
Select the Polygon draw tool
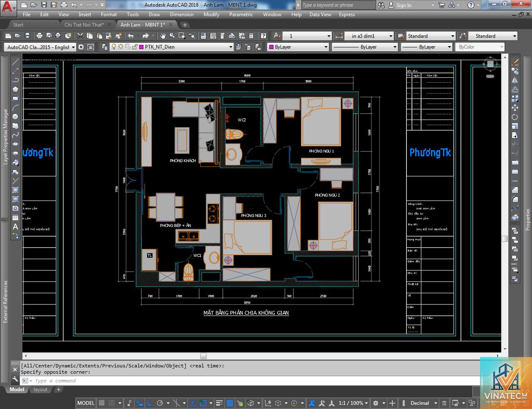tap(15, 89)
